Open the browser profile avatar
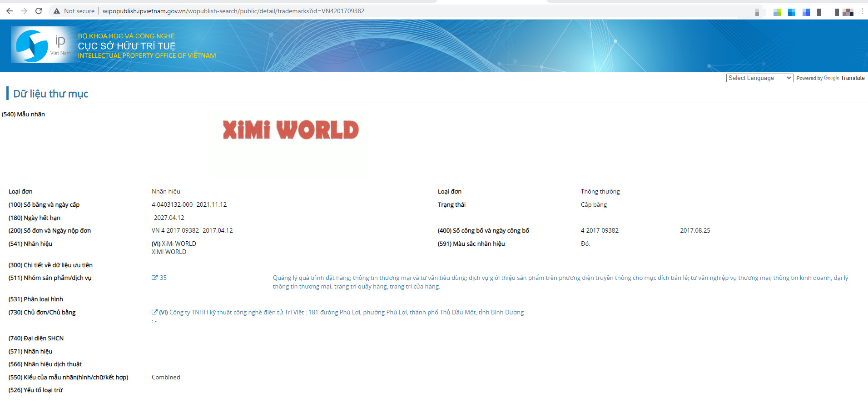 (848, 12)
